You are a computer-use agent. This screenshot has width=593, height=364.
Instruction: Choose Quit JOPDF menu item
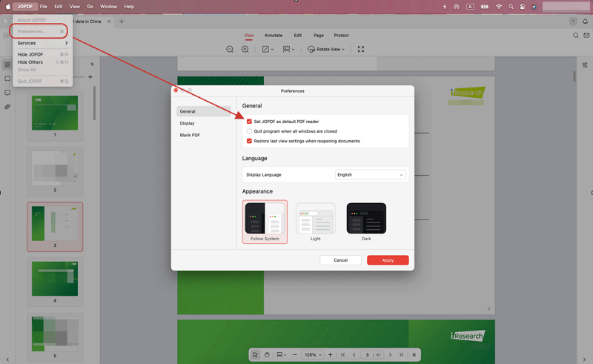coord(42,82)
